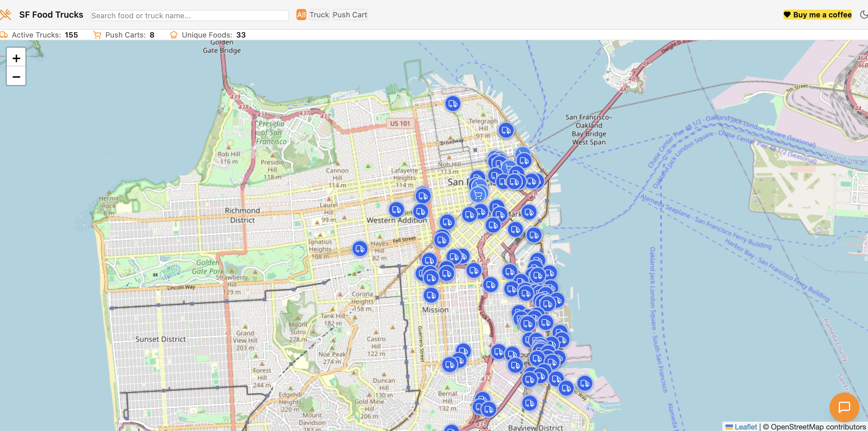Open the chat bubble in the bottom right corner
Screen dimensions: 868x431
(845, 407)
